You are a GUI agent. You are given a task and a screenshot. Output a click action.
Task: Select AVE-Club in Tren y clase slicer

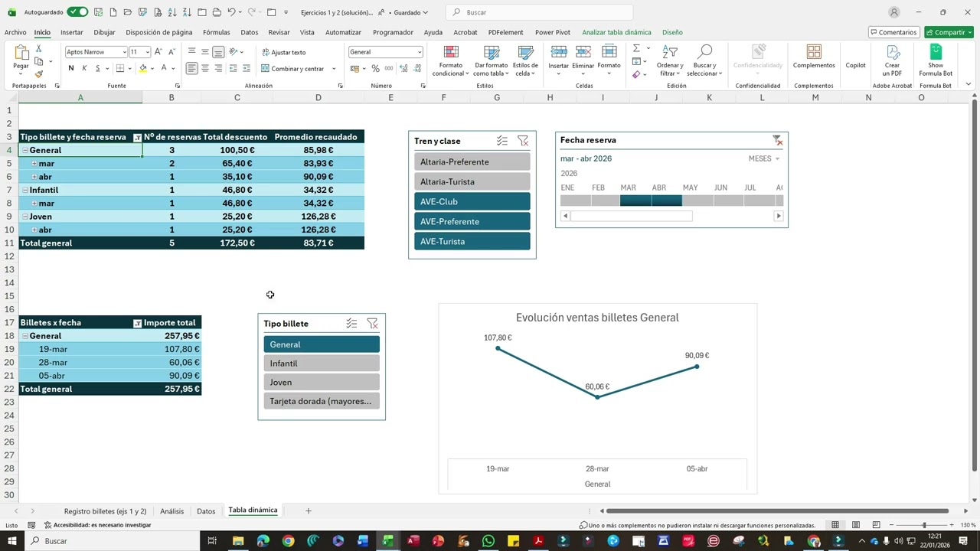pos(472,201)
